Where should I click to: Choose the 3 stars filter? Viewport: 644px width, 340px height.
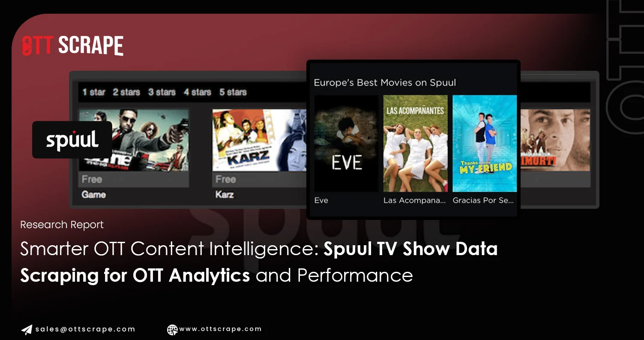point(162,92)
